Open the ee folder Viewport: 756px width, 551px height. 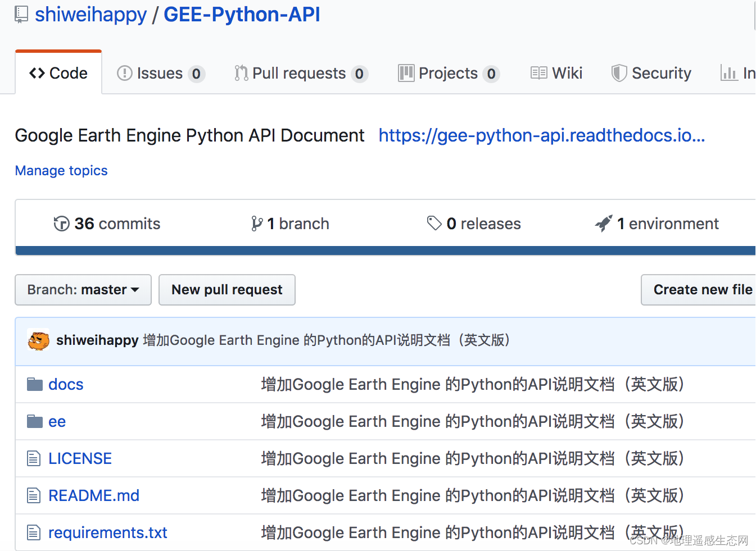pos(57,422)
